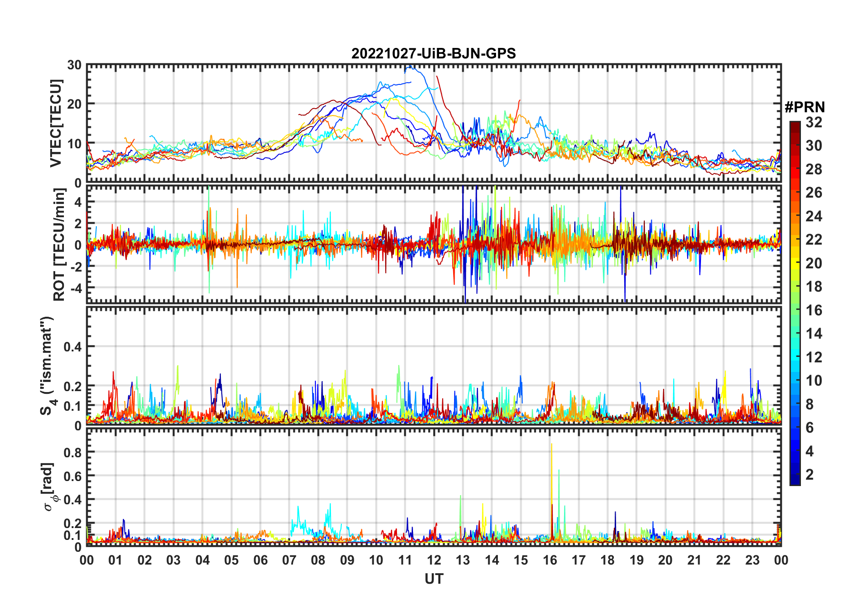Select UT axis hour label 09
The width and height of the screenshot is (868, 607).
click(x=347, y=560)
